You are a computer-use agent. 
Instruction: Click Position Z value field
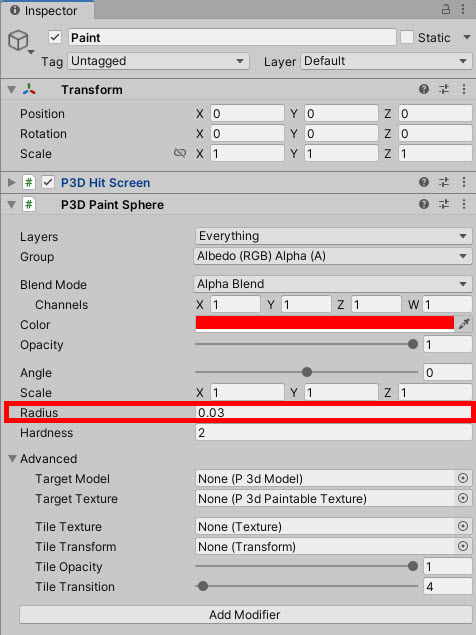tap(435, 113)
